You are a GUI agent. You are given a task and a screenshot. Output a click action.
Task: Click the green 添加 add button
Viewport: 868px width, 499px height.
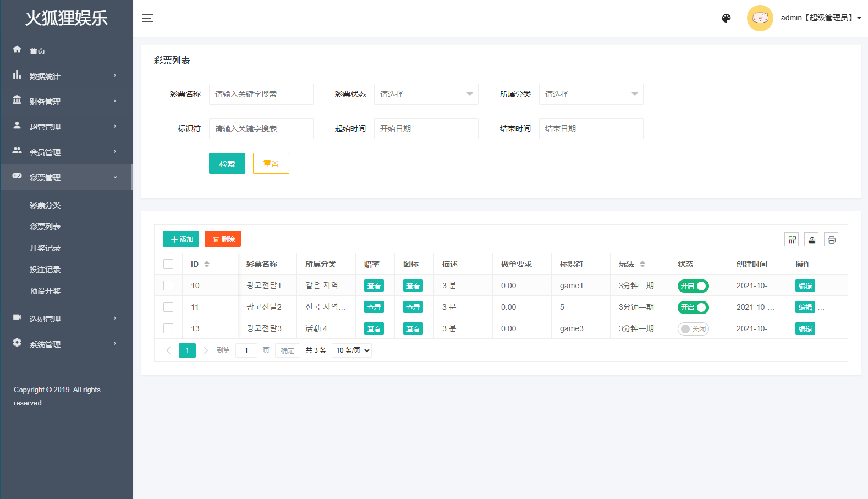tap(181, 239)
